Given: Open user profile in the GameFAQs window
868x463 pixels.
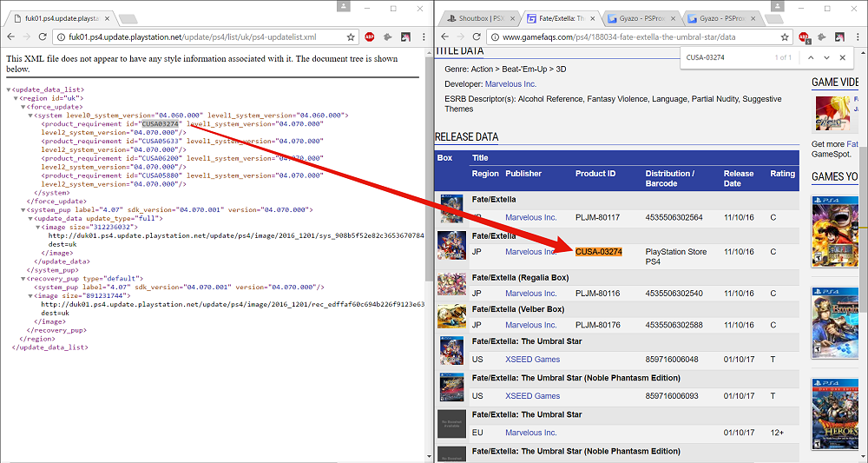Looking at the screenshot, I should 777,6.
